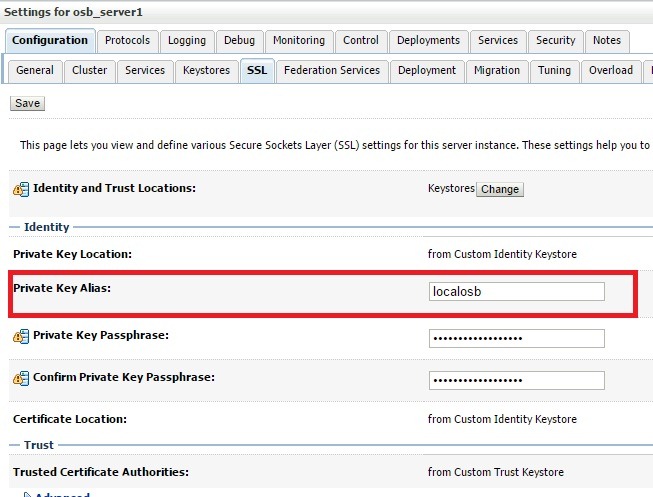This screenshot has width=653, height=497.
Task: Open the Security tab
Action: click(x=555, y=41)
